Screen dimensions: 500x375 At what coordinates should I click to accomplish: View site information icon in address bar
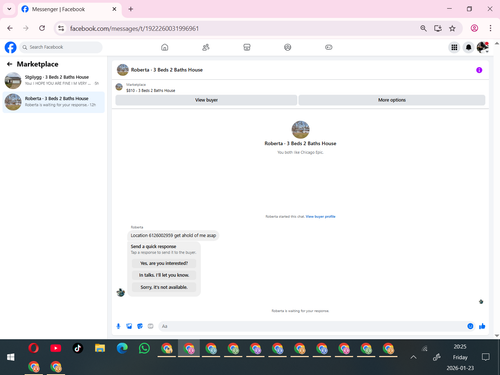61,28
